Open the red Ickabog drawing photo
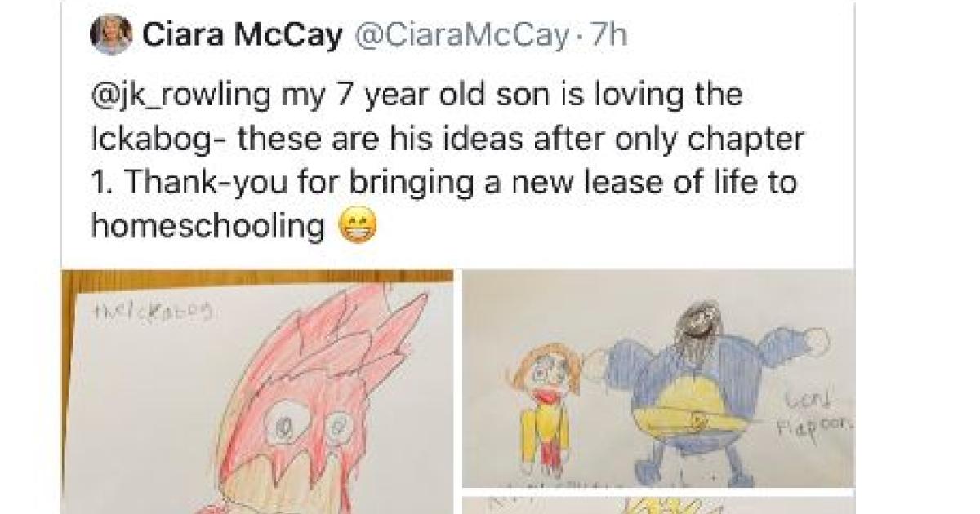The image size is (980, 514). pyautogui.click(x=257, y=392)
